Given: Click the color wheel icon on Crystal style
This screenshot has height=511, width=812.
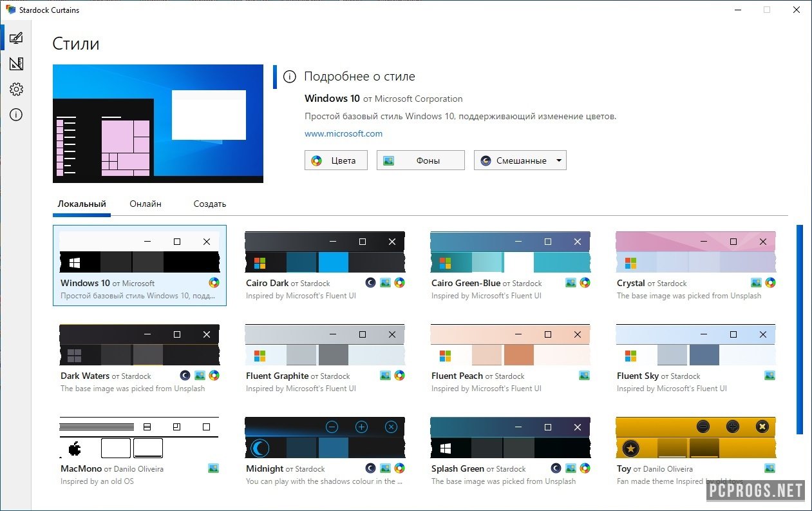Looking at the screenshot, I should click(x=770, y=283).
